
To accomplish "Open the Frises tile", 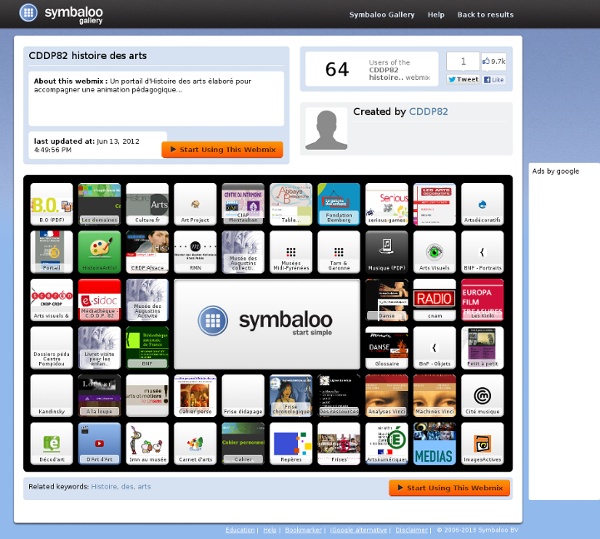I will (x=339, y=443).
